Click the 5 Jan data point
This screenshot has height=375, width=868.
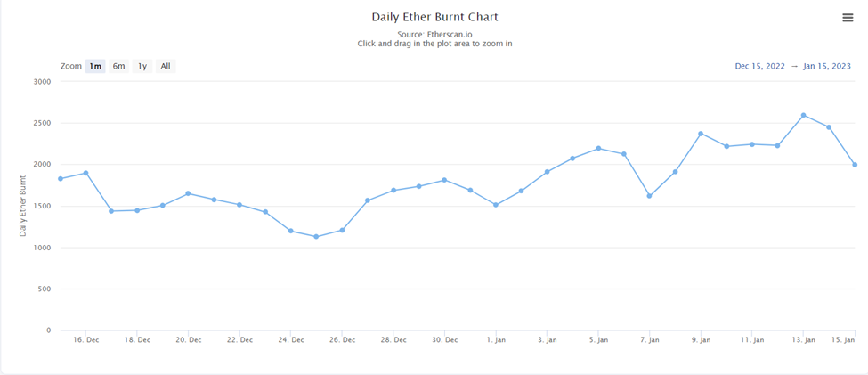click(598, 148)
